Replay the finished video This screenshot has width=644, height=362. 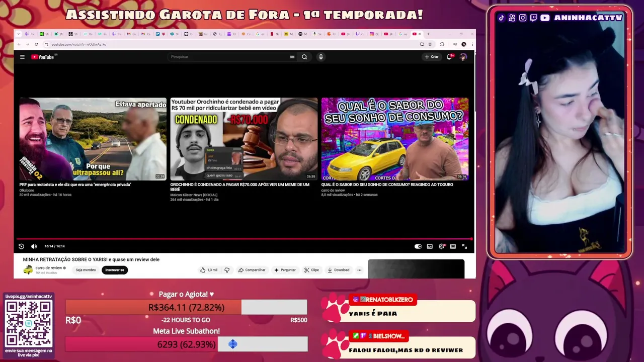(21, 246)
